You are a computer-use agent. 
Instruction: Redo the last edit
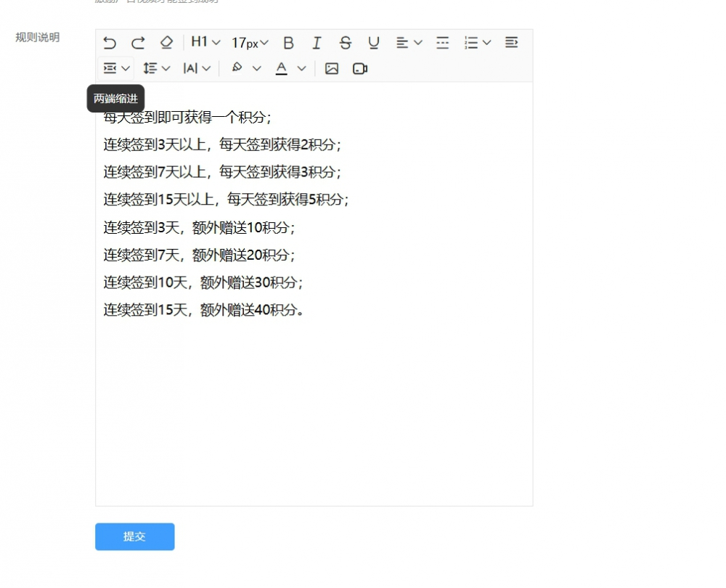pyautogui.click(x=138, y=43)
